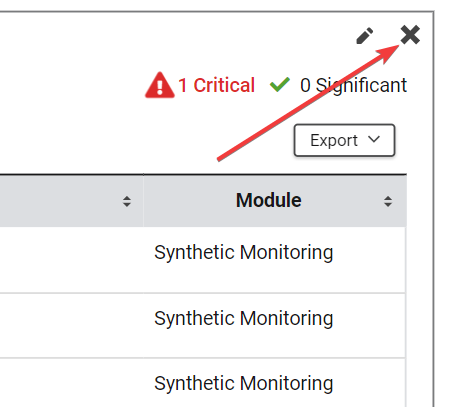Click the pencil edit icon
The image size is (455, 407).
click(x=365, y=36)
